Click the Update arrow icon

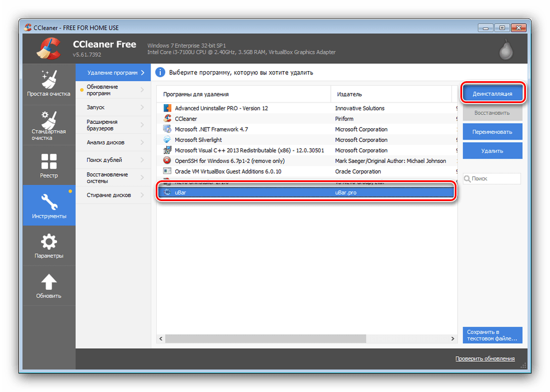tap(49, 282)
